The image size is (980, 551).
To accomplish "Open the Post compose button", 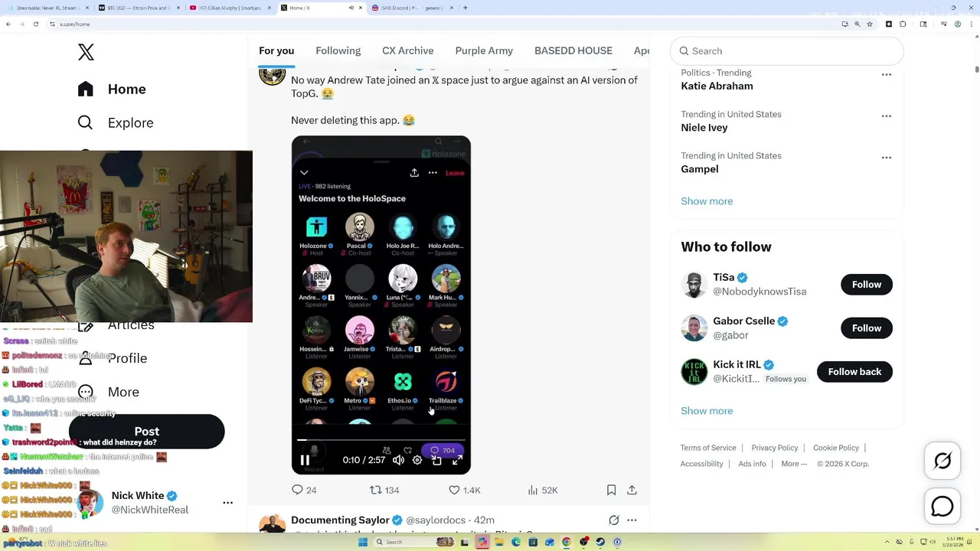I will click(146, 431).
